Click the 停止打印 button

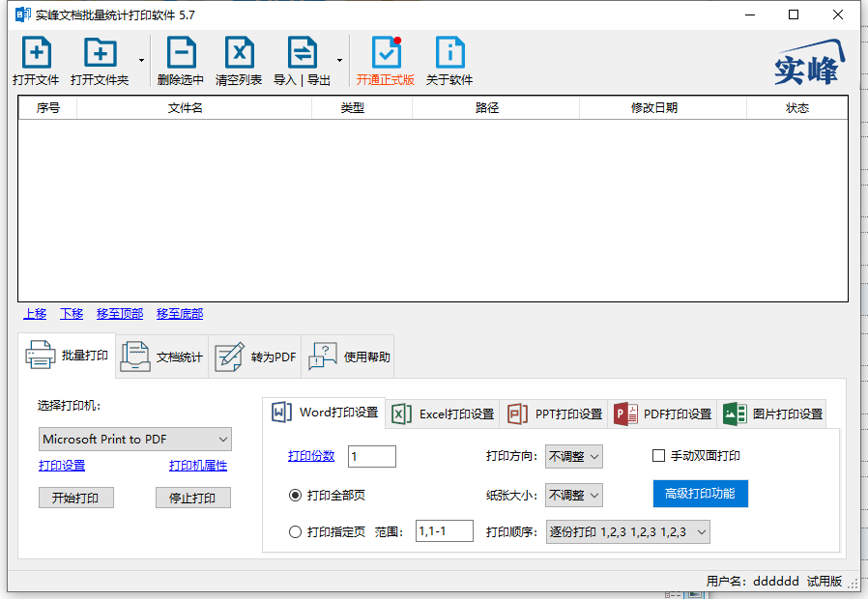tap(192, 498)
